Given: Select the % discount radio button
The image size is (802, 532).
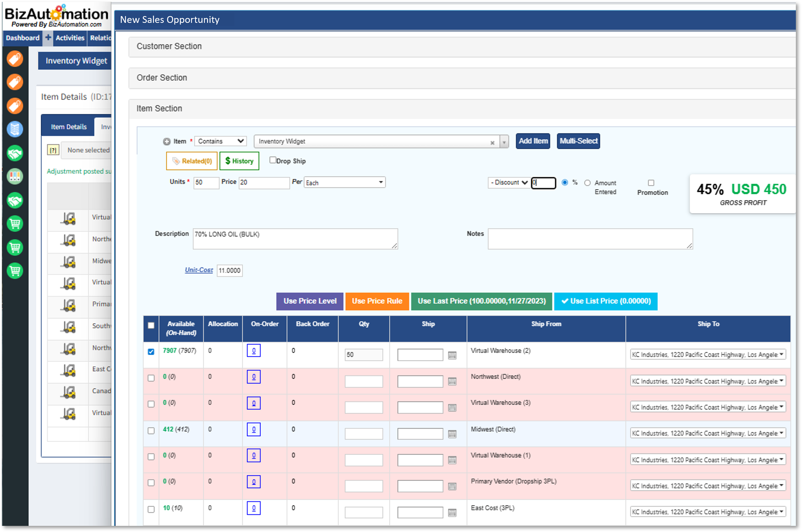Looking at the screenshot, I should [x=565, y=182].
